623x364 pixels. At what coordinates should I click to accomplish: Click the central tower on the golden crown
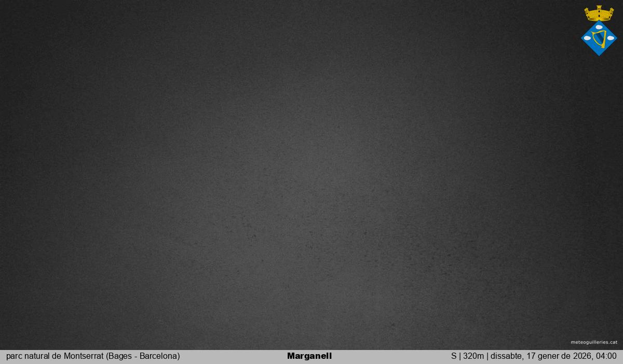[x=599, y=8]
